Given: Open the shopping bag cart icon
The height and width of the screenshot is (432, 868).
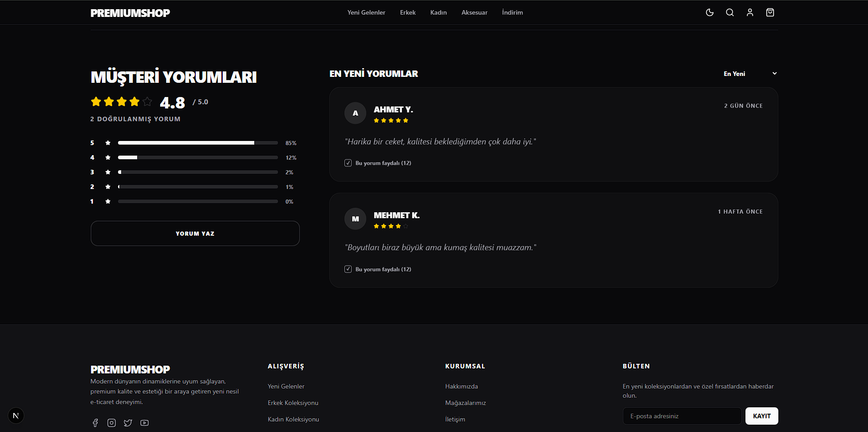Looking at the screenshot, I should point(770,12).
